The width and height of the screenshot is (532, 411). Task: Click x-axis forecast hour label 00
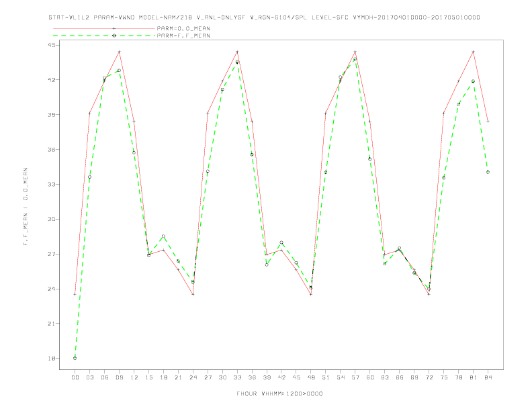click(x=75, y=377)
